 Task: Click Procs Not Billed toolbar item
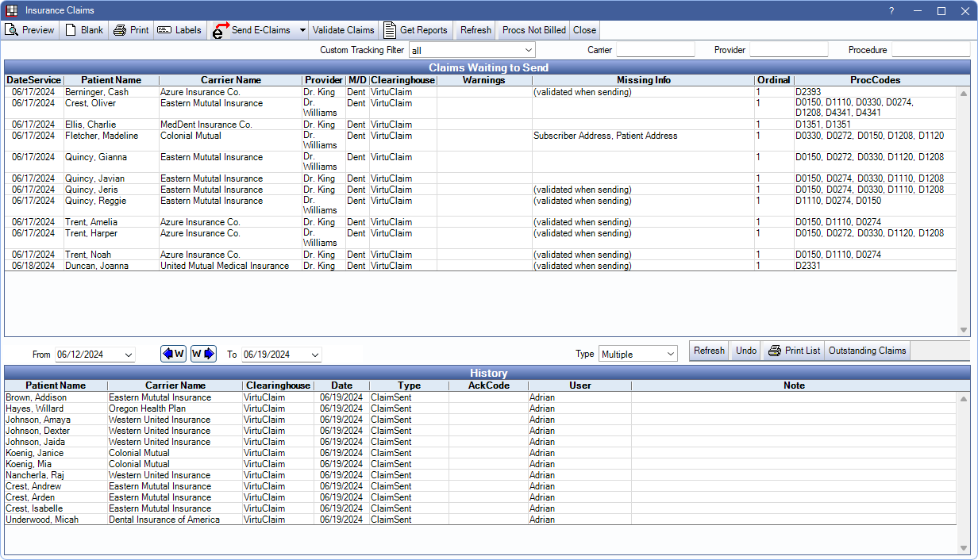[x=533, y=30]
